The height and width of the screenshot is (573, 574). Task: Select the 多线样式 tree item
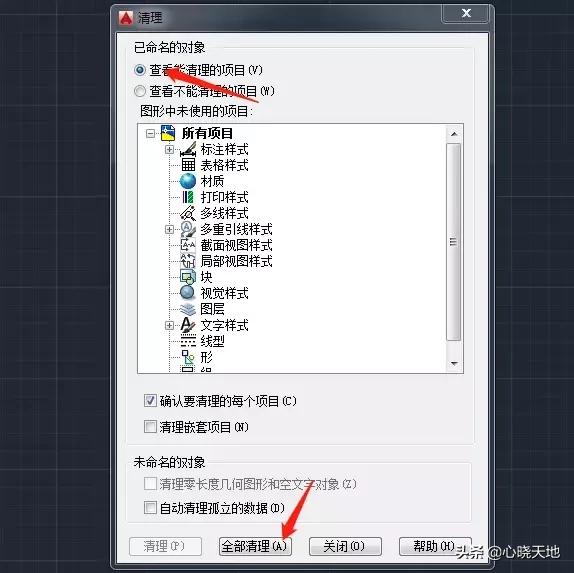tap(224, 213)
